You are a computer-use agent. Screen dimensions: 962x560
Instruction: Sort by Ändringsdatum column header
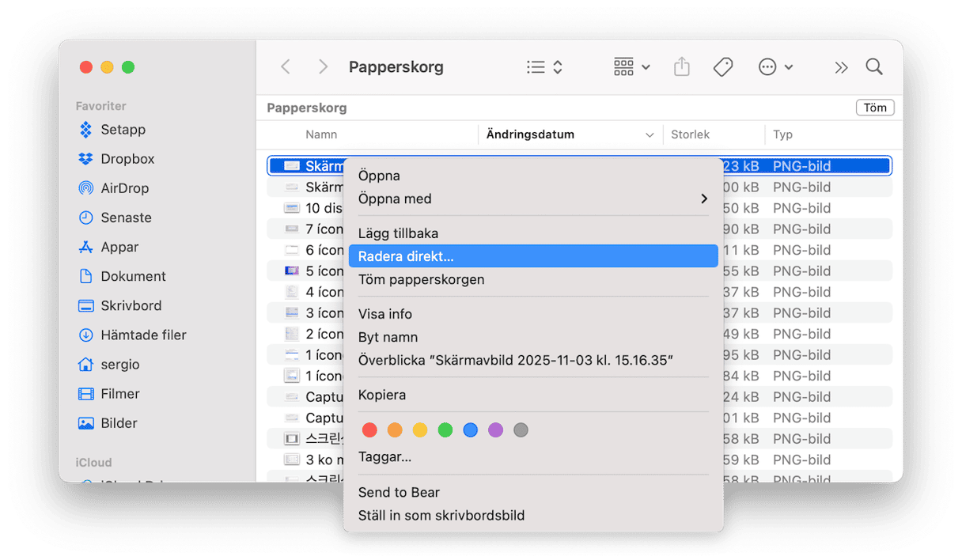[x=530, y=134]
